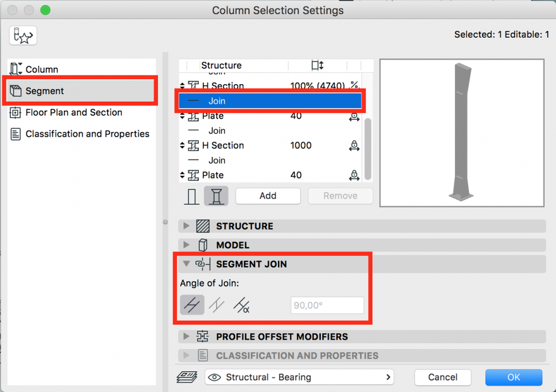Click the lock icon beside H Section 1000
The width and height of the screenshot is (556, 392).
tap(354, 145)
